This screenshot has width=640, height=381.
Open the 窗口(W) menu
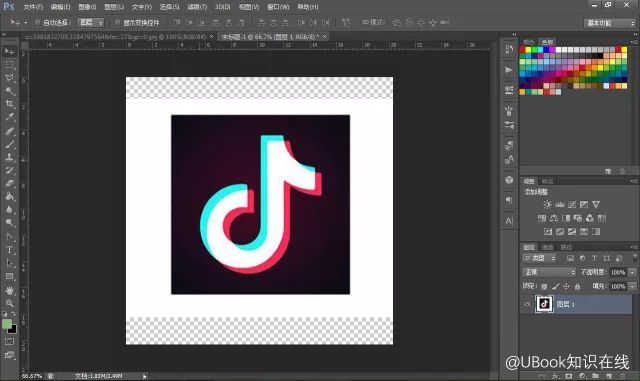pos(278,7)
